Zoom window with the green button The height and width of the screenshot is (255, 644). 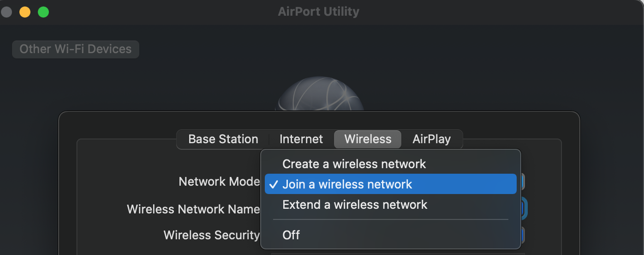43,12
